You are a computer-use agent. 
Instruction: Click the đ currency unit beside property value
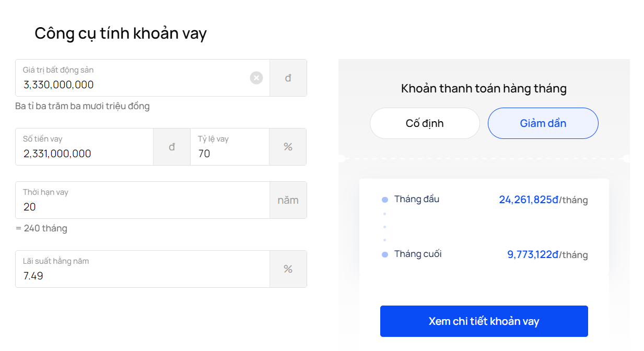(x=288, y=78)
